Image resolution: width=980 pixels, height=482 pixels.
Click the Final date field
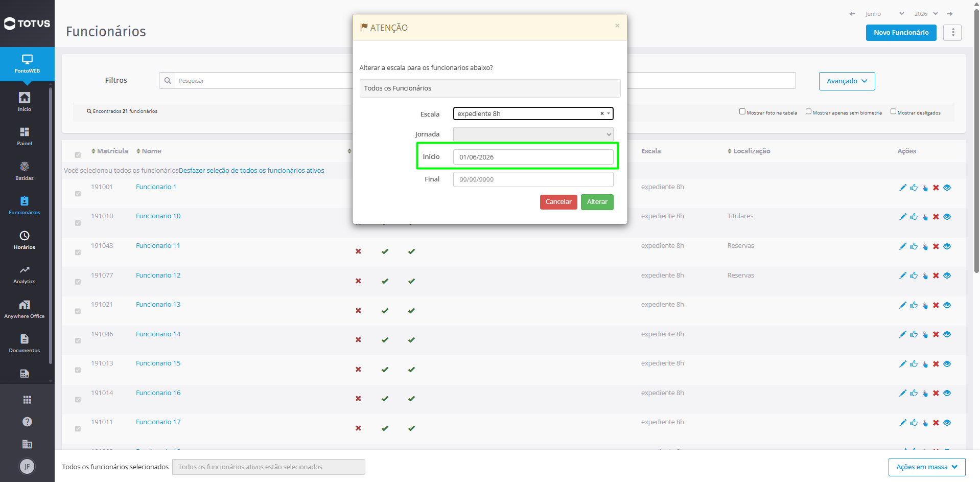point(533,179)
